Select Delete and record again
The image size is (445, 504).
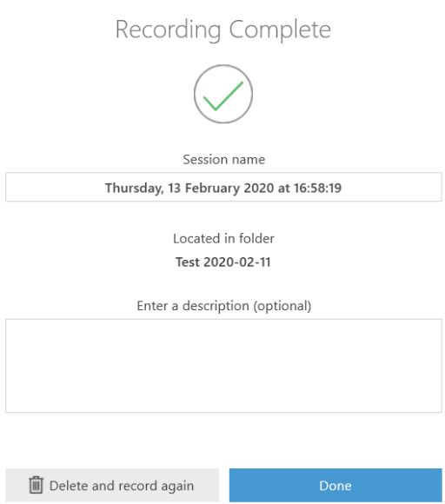coord(112,485)
